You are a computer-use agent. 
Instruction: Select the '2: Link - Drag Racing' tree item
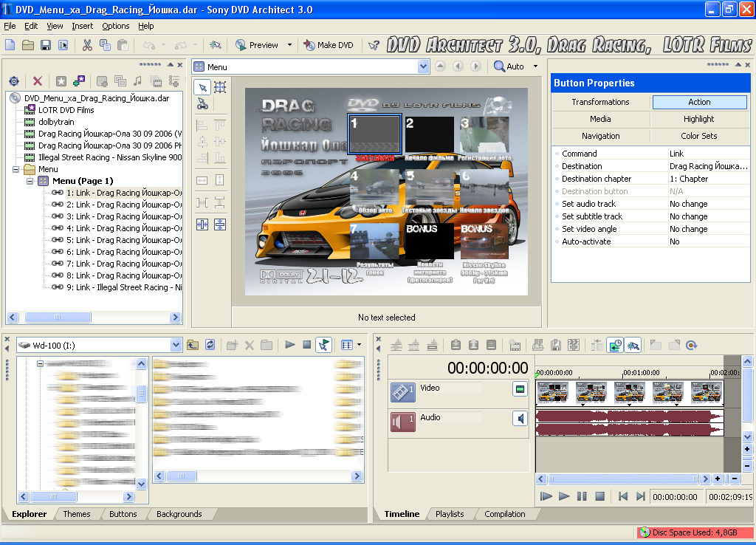point(124,205)
